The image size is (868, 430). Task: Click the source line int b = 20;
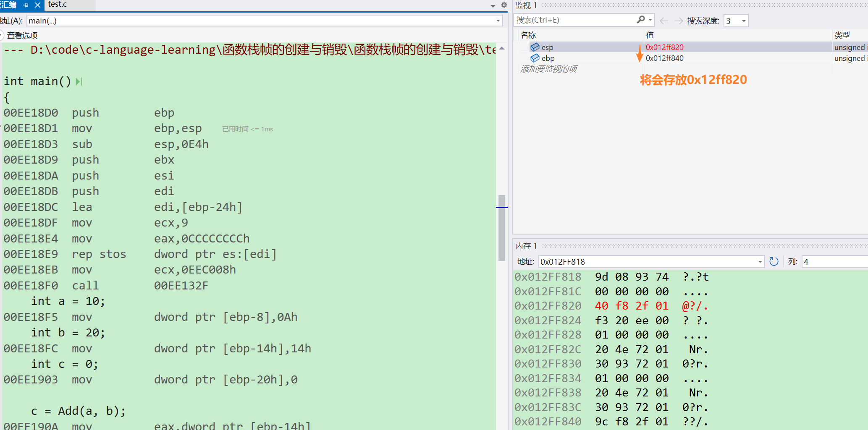(68, 333)
